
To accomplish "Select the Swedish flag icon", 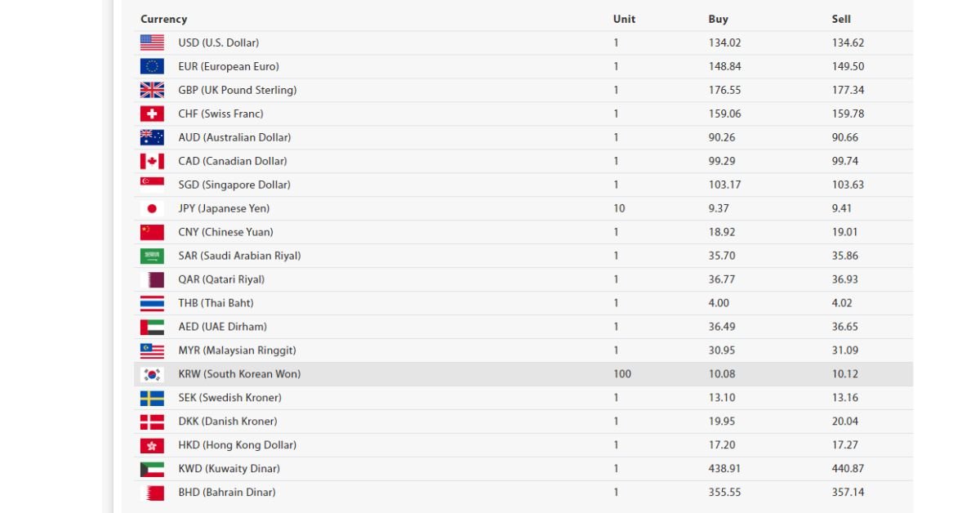I will pyautogui.click(x=152, y=398).
